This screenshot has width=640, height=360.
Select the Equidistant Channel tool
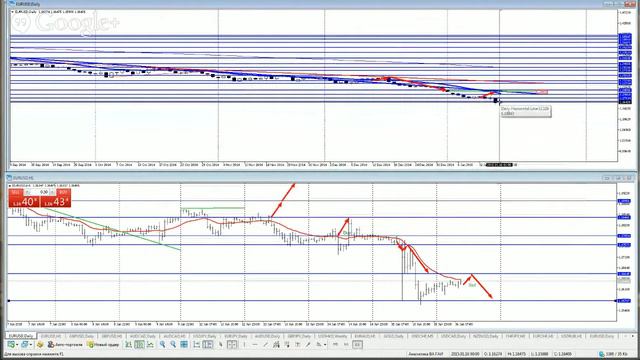pos(276,344)
